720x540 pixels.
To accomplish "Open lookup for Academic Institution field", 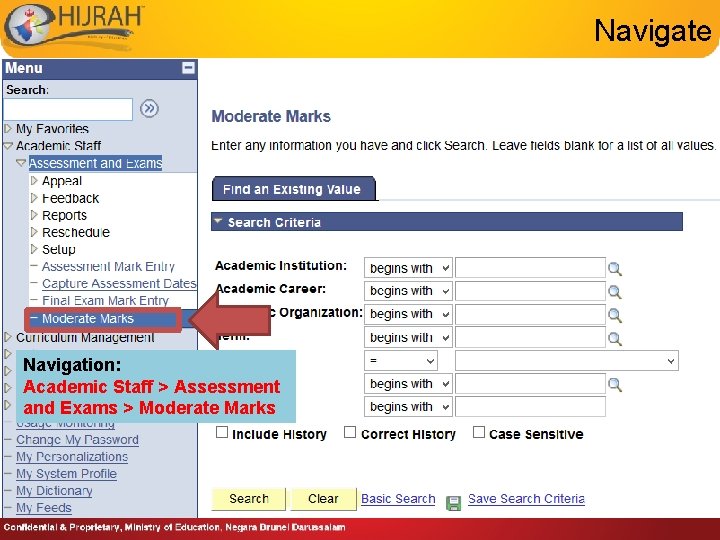I will pos(614,269).
